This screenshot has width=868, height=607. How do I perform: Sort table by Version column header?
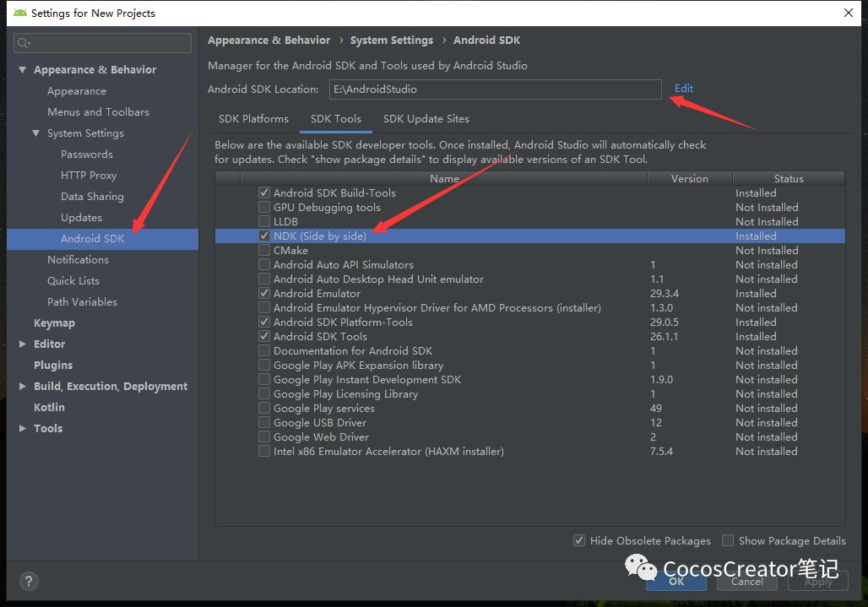pos(690,179)
